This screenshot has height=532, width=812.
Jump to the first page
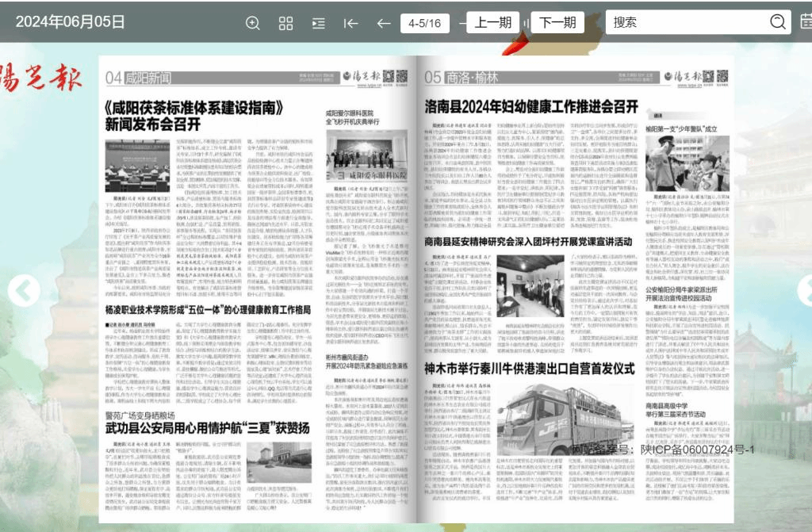350,23
